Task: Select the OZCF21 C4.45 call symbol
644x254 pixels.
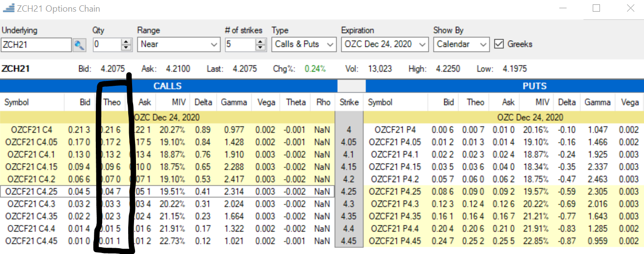Action: pos(31,241)
